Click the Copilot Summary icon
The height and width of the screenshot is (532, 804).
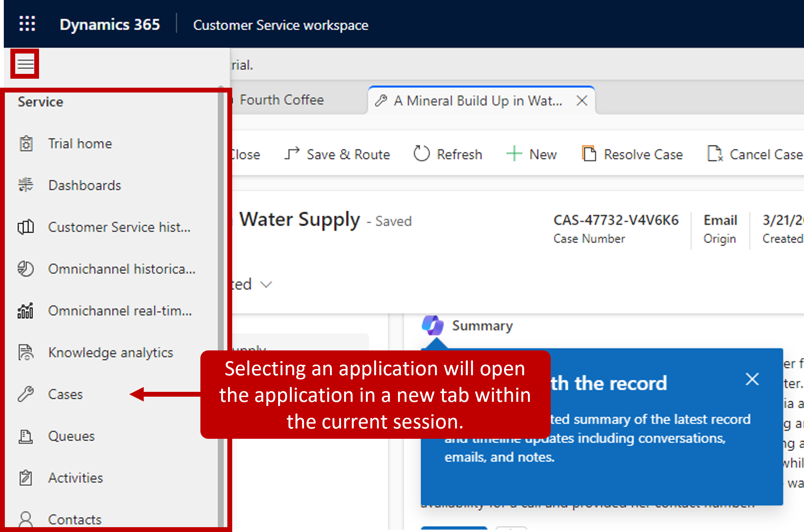point(432,325)
